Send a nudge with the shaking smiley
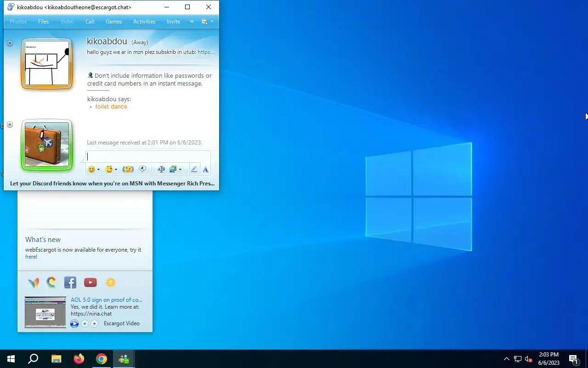 point(128,169)
